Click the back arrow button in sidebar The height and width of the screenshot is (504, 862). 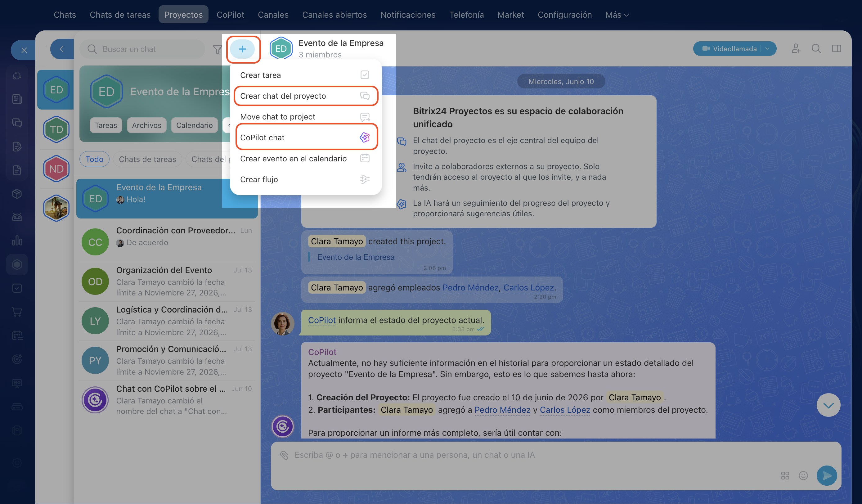62,49
